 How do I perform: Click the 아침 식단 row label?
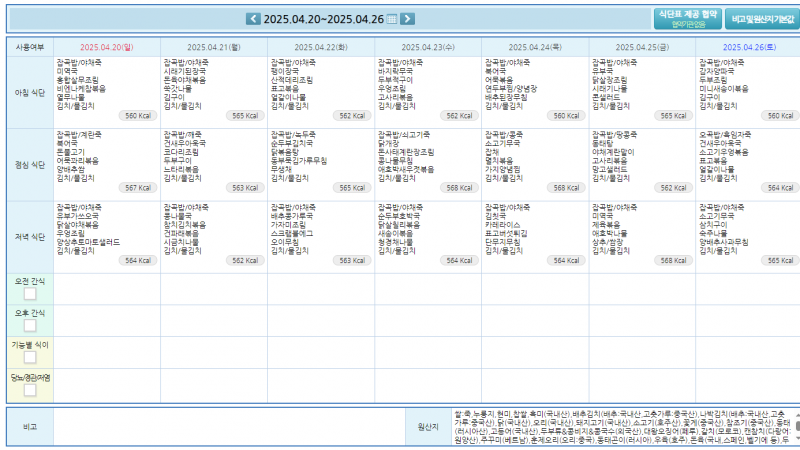click(x=29, y=91)
